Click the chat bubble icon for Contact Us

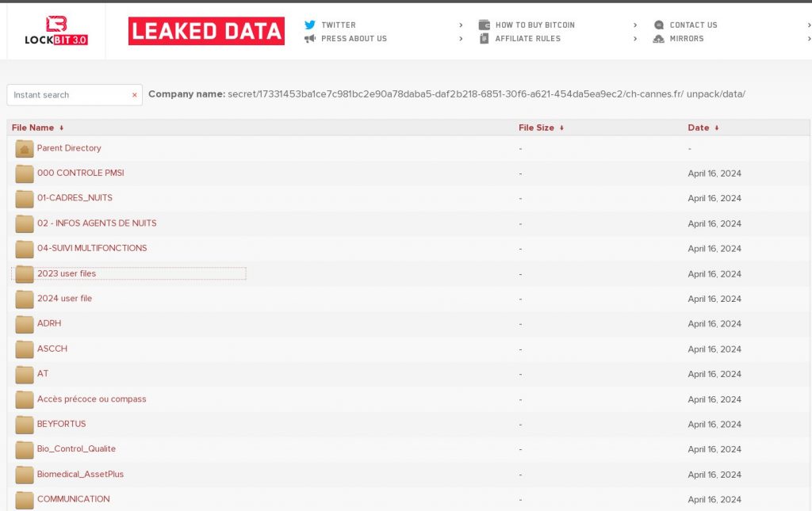659,25
